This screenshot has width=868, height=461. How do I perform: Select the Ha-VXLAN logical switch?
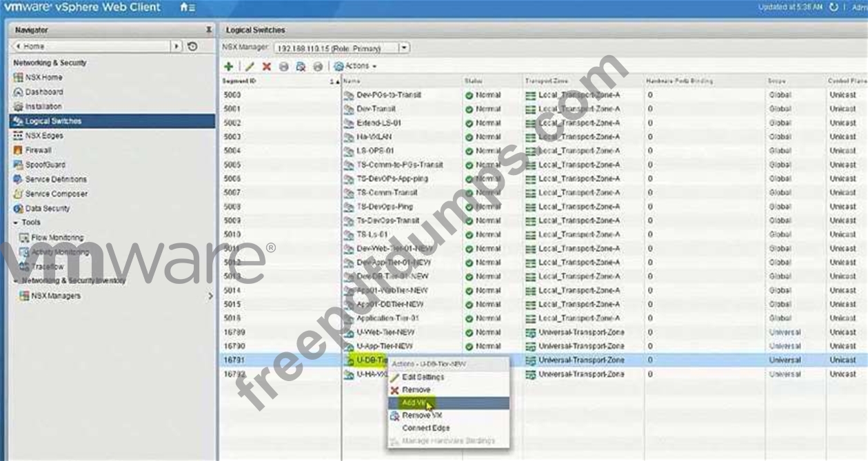pyautogui.click(x=374, y=136)
